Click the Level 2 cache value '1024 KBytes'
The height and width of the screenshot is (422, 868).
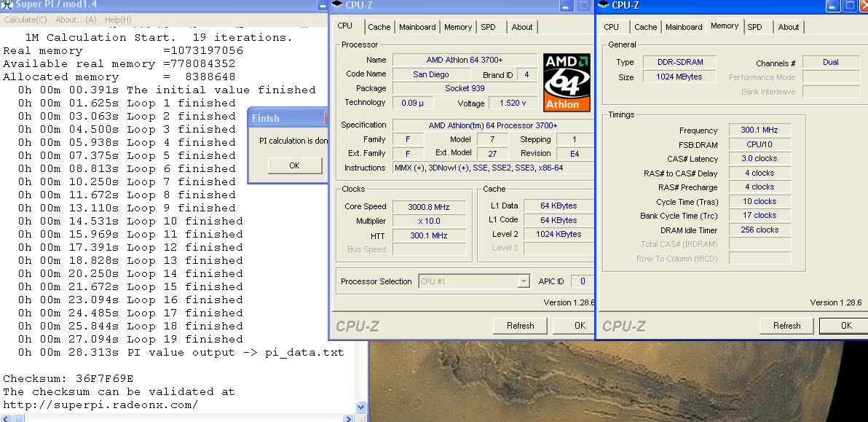[559, 234]
